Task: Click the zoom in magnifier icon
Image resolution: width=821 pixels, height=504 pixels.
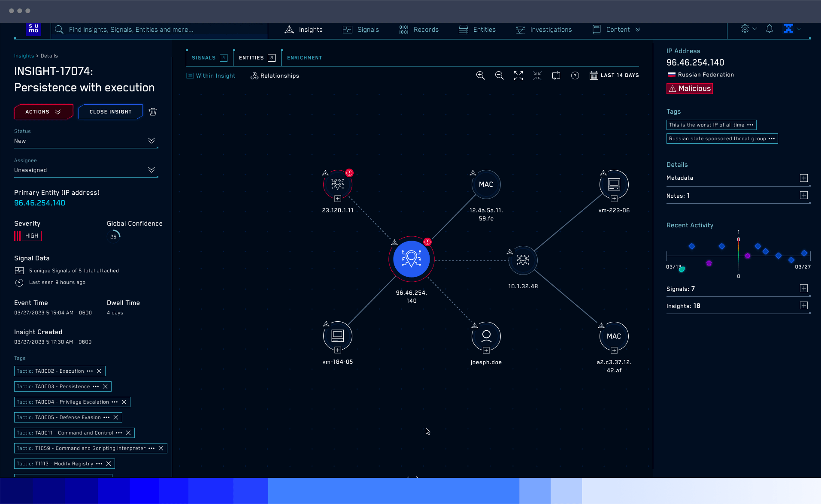Action: tap(480, 75)
